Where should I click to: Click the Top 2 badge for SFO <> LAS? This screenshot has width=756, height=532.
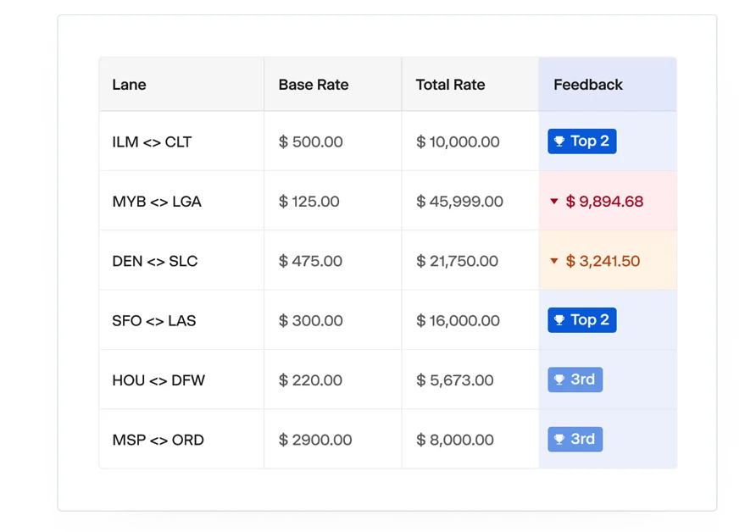click(x=582, y=320)
